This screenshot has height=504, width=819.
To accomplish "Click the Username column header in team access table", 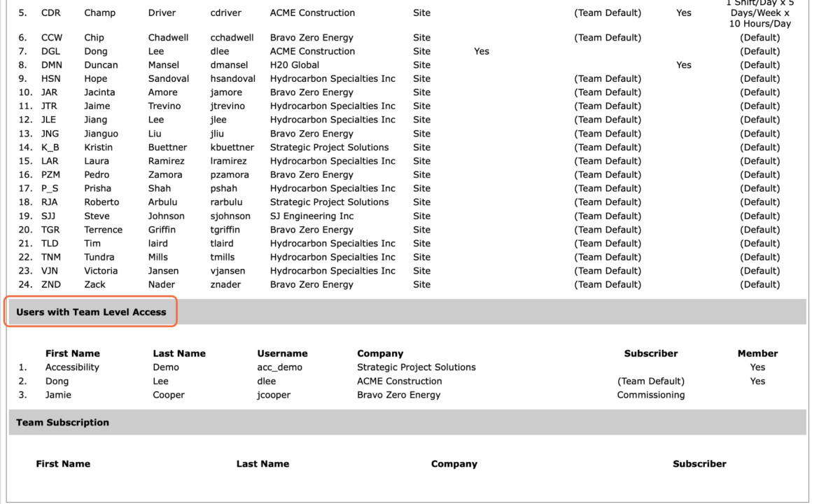I will tap(282, 353).
